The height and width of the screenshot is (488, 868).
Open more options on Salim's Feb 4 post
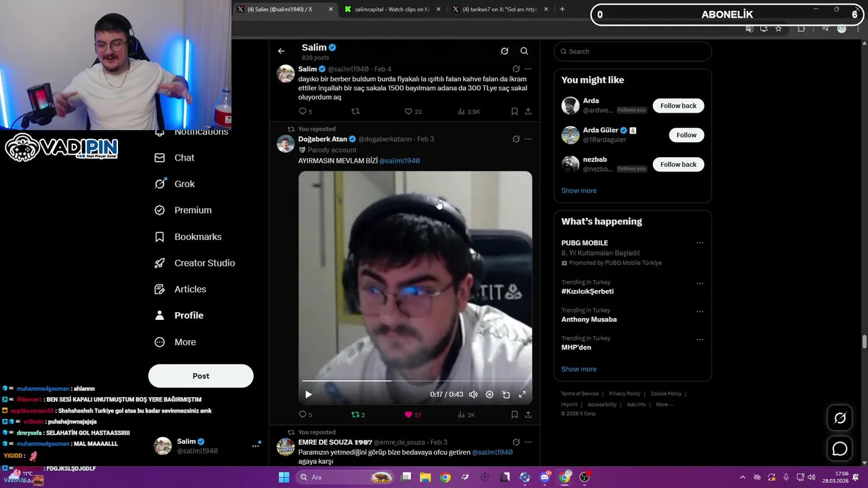(x=528, y=69)
